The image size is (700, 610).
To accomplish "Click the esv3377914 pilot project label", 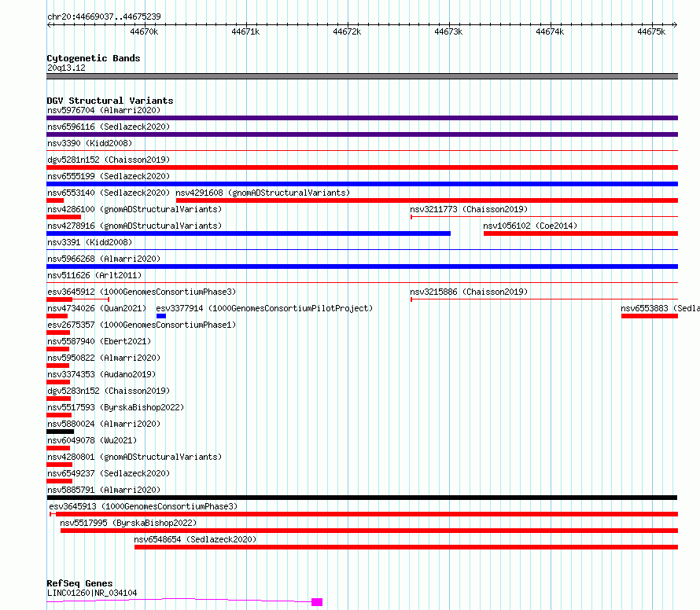I will [x=264, y=308].
